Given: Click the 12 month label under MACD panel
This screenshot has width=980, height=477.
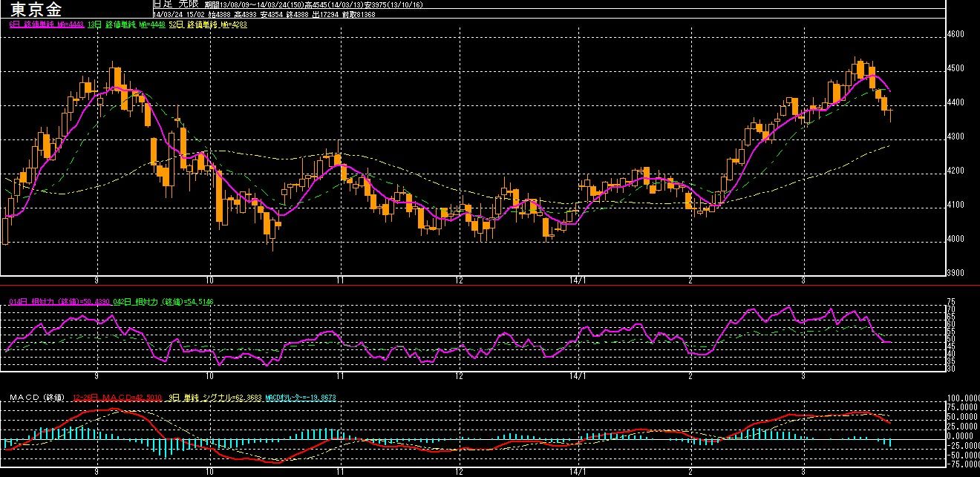Looking at the screenshot, I should point(460,472).
